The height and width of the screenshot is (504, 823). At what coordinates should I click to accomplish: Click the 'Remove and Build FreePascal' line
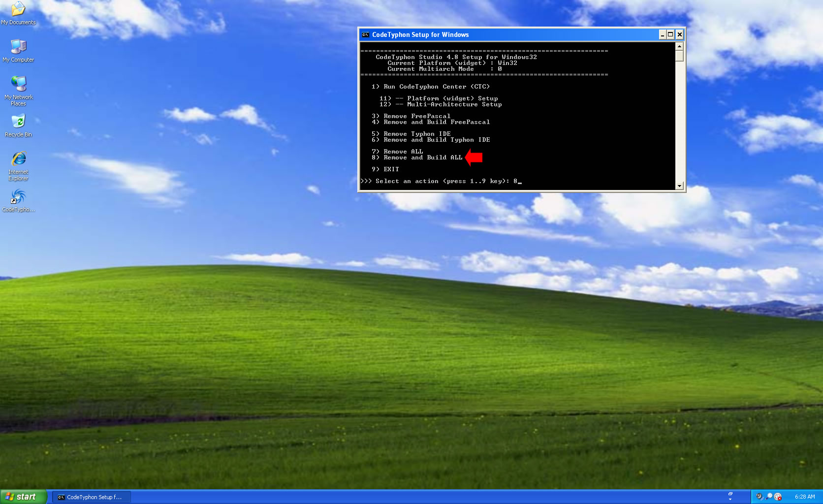tap(431, 122)
